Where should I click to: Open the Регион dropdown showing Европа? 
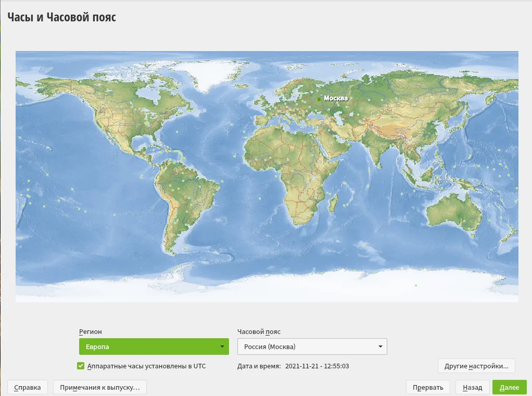[154, 346]
